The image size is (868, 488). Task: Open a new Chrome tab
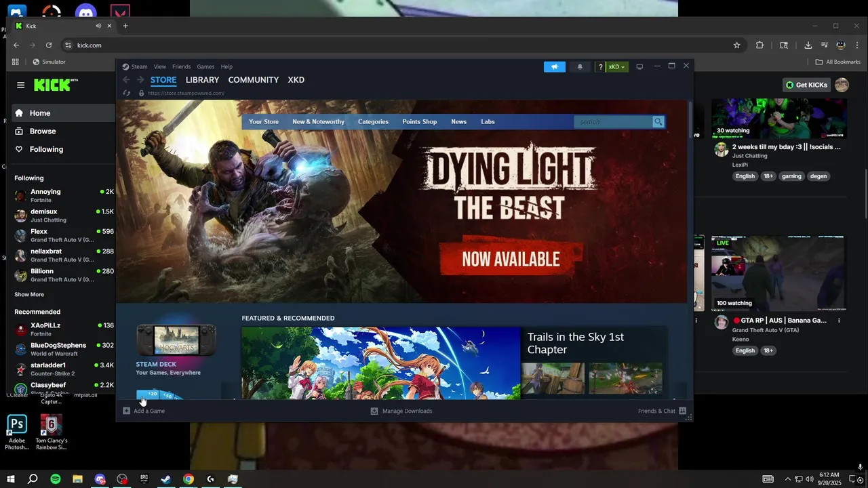125,26
